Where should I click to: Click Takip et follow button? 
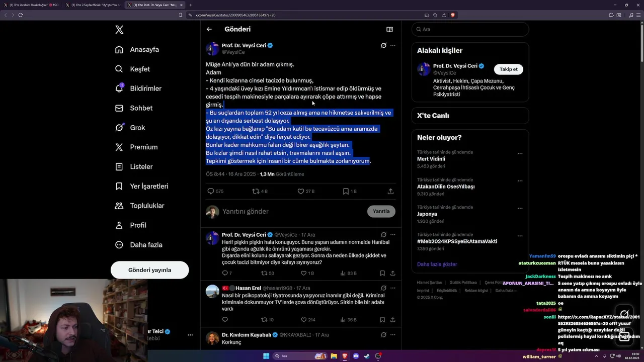click(x=508, y=69)
